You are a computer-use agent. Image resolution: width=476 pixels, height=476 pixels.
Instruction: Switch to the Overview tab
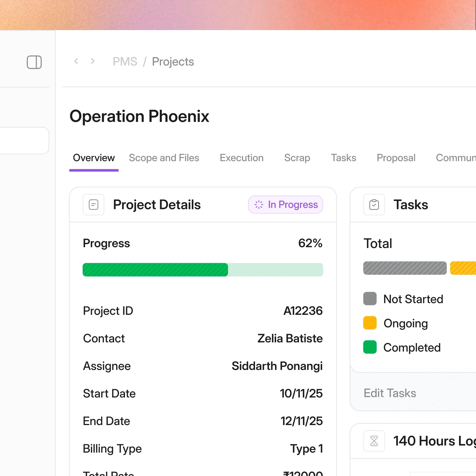94,158
